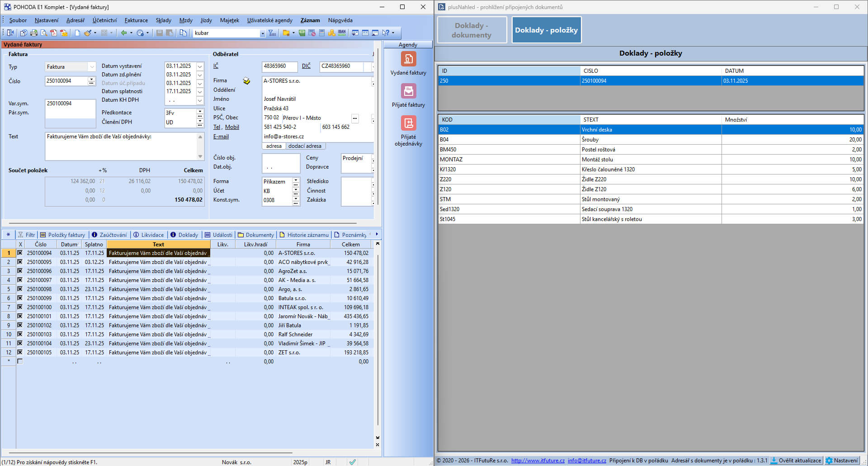Uncheck the X box for invoice 250100100
Image resolution: width=868 pixels, height=466 pixels.
pyautogui.click(x=20, y=307)
